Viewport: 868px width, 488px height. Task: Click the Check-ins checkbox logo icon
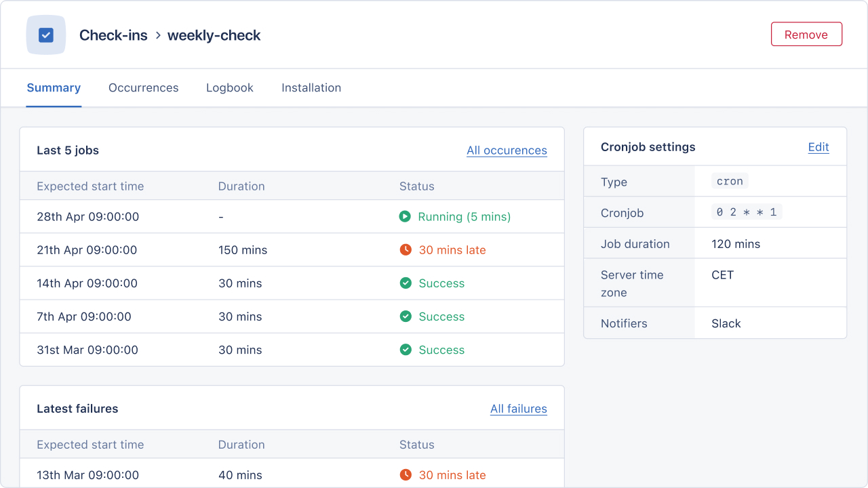[x=46, y=35]
